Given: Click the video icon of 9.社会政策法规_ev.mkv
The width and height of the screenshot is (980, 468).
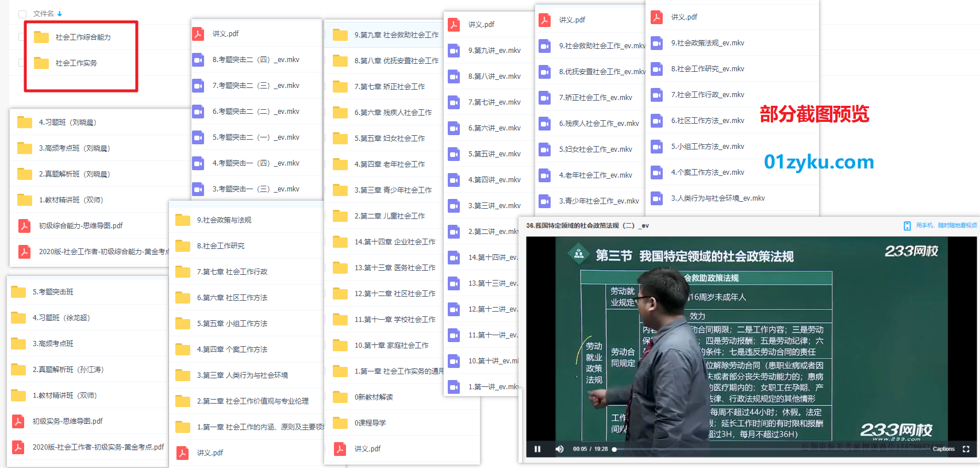Looking at the screenshot, I should pos(657,43).
